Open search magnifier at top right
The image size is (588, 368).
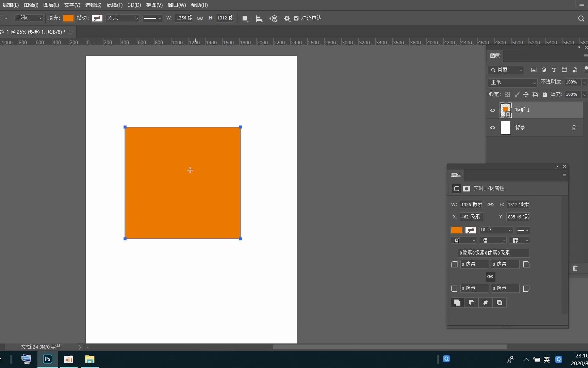[581, 18]
